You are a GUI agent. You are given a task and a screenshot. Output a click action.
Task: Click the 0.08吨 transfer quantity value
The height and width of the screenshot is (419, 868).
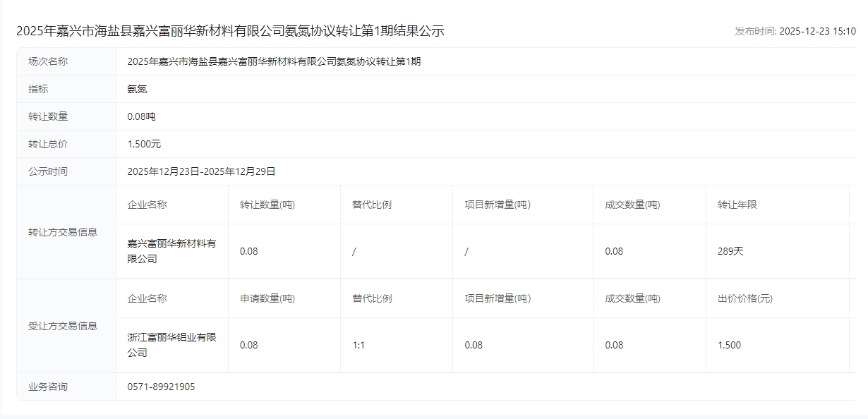(x=141, y=116)
